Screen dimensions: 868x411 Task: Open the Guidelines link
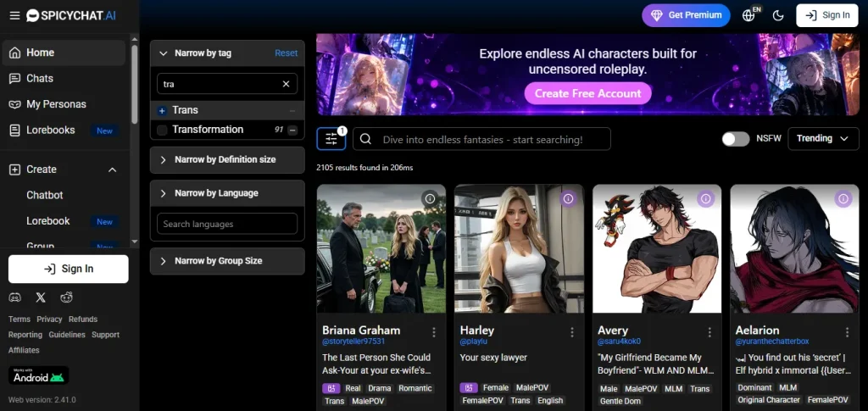67,335
